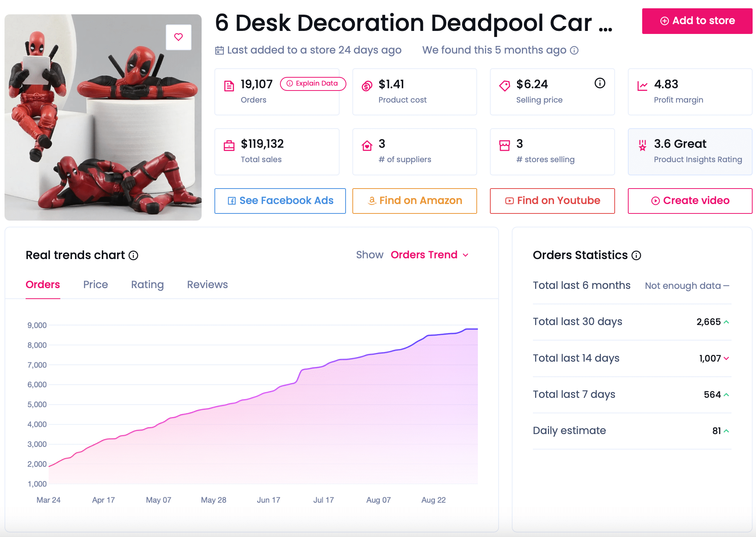Open the info tooltip beside "We found this 5 months ago"

pyautogui.click(x=574, y=50)
